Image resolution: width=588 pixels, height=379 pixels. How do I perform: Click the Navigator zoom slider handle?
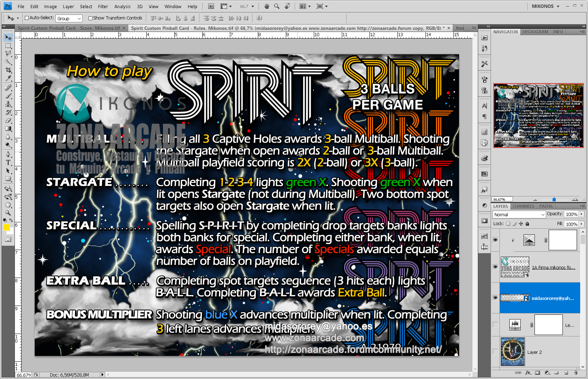[554, 200]
